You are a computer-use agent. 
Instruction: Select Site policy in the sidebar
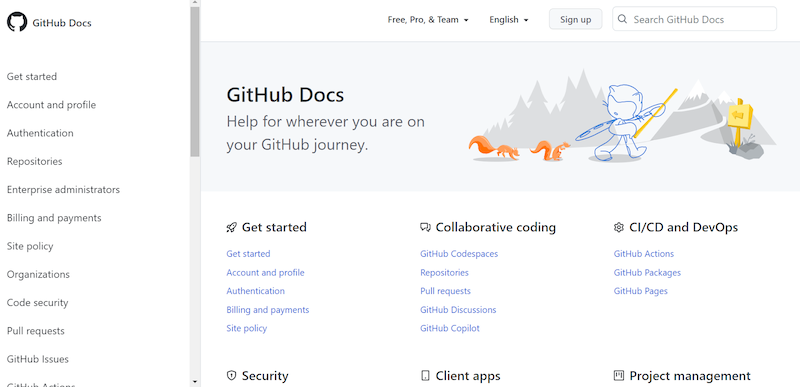pyautogui.click(x=30, y=246)
